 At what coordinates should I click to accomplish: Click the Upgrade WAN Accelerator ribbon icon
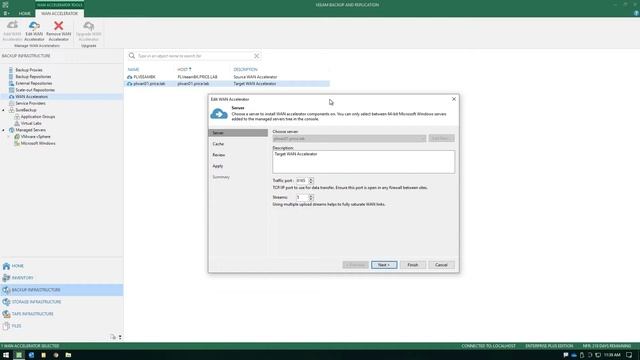pyautogui.click(x=89, y=26)
